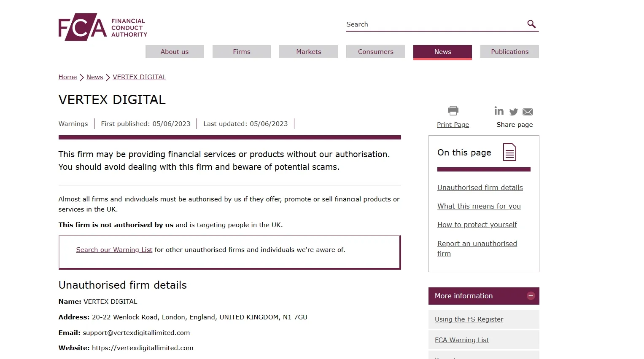The image size is (644, 359).
Task: Click the Share page label
Action: click(x=515, y=125)
